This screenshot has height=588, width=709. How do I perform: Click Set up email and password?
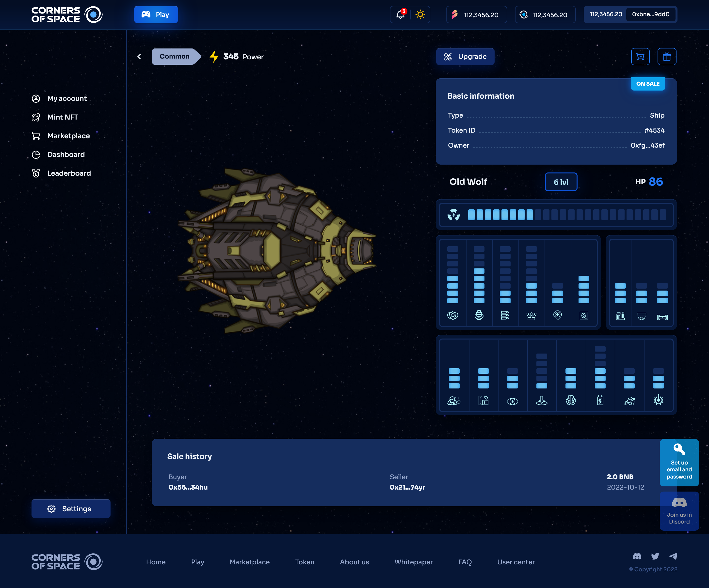coord(679,463)
